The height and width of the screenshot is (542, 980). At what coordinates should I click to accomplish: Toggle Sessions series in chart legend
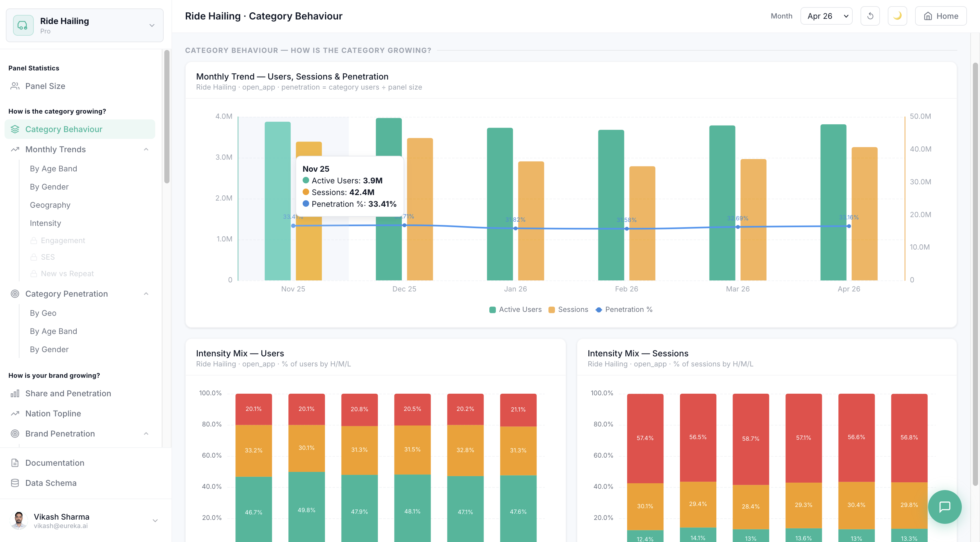coord(568,310)
